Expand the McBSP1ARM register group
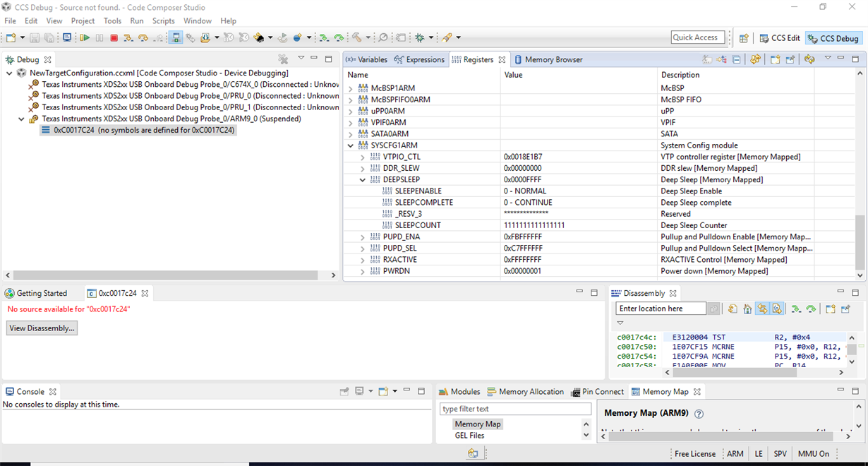Screen dimensions: 868x466 coord(351,88)
